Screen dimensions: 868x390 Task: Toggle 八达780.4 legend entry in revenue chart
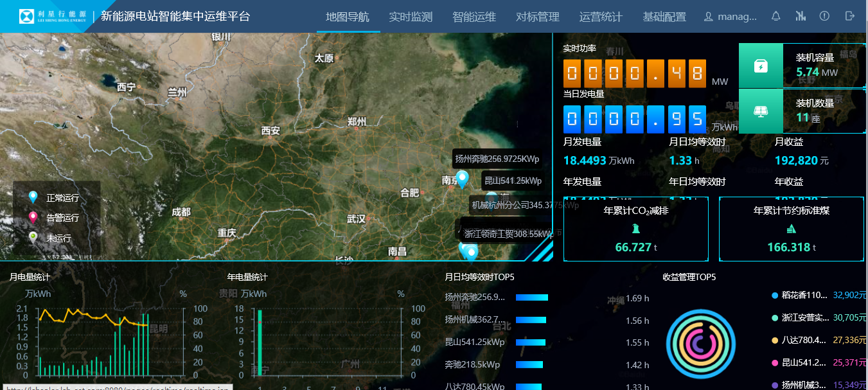[801, 340]
